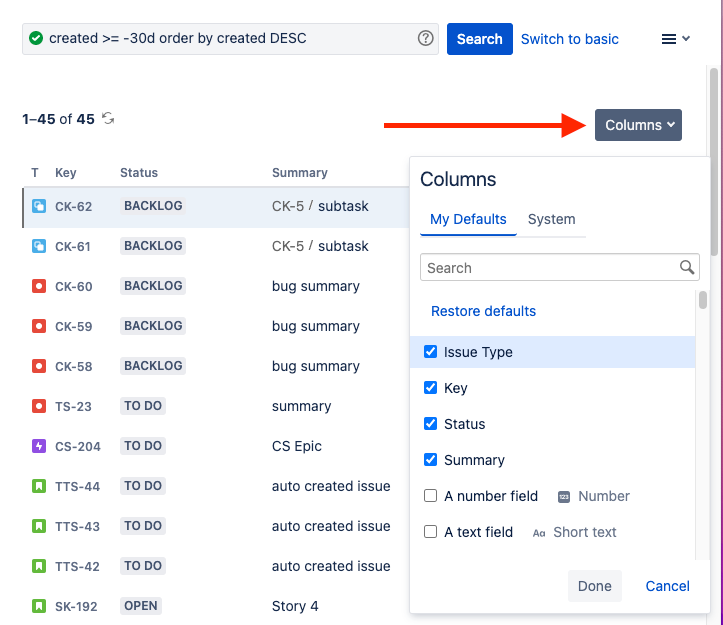Uncheck the Issue Type column checkbox
723x625 pixels.
(x=430, y=351)
